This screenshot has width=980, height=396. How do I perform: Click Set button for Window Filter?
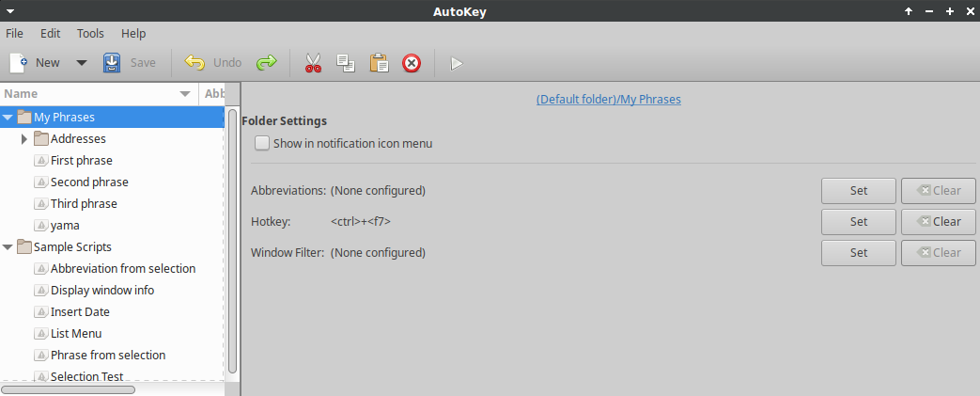pyautogui.click(x=859, y=253)
